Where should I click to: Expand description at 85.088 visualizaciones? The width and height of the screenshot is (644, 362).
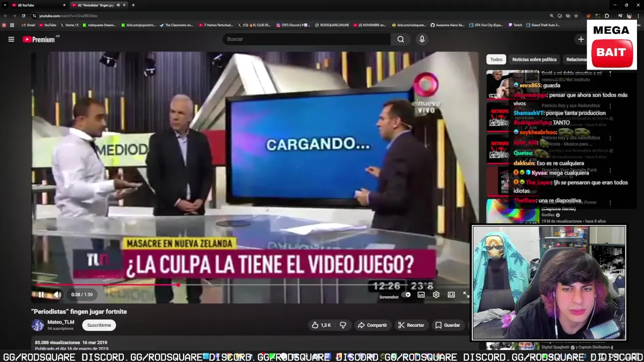point(71,342)
